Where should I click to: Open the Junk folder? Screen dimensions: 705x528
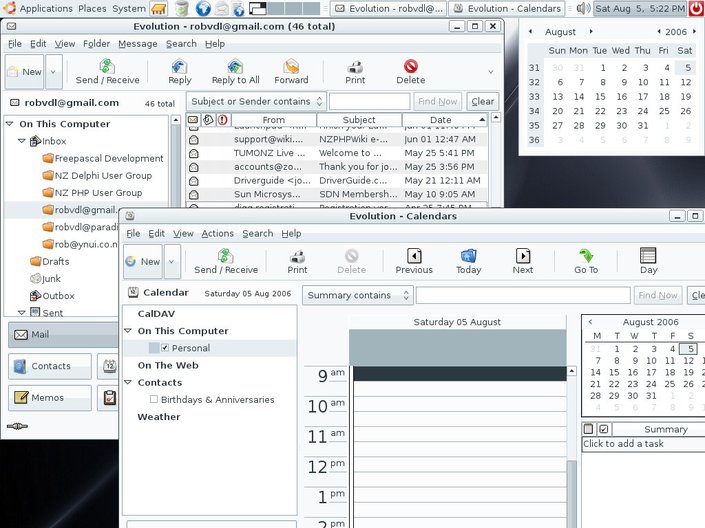45,278
